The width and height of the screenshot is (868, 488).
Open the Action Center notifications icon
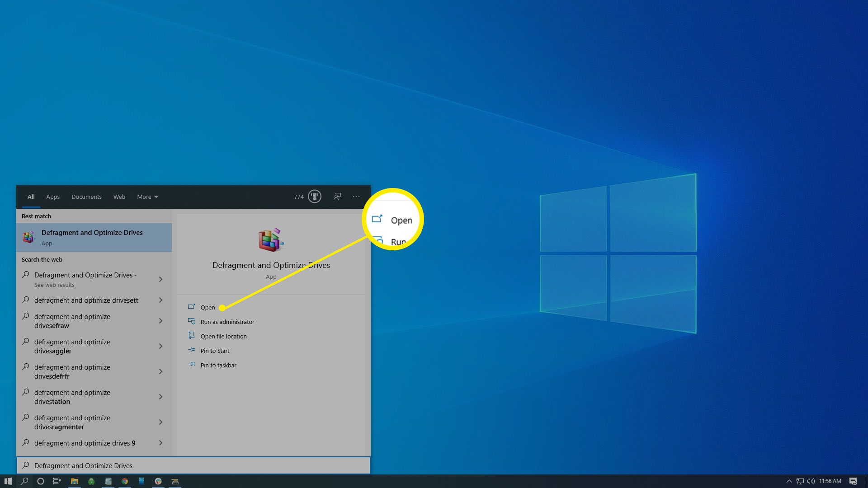[853, 481]
